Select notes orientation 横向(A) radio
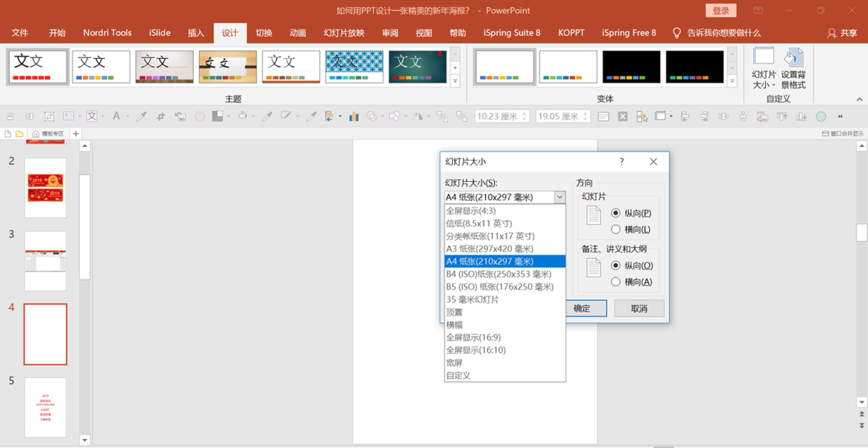Image resolution: width=868 pixels, height=448 pixels. [x=616, y=282]
